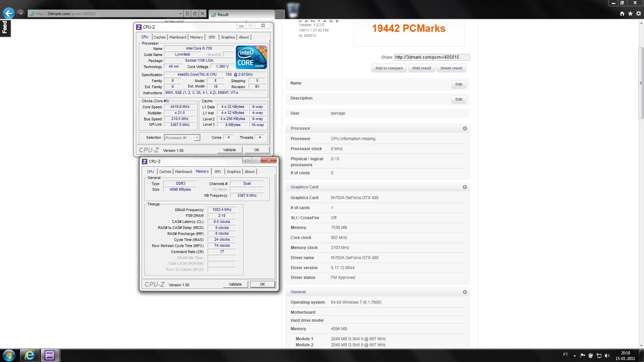Open Mainboard tab in lower CPU-Z window
644x362 pixels.
(x=183, y=172)
